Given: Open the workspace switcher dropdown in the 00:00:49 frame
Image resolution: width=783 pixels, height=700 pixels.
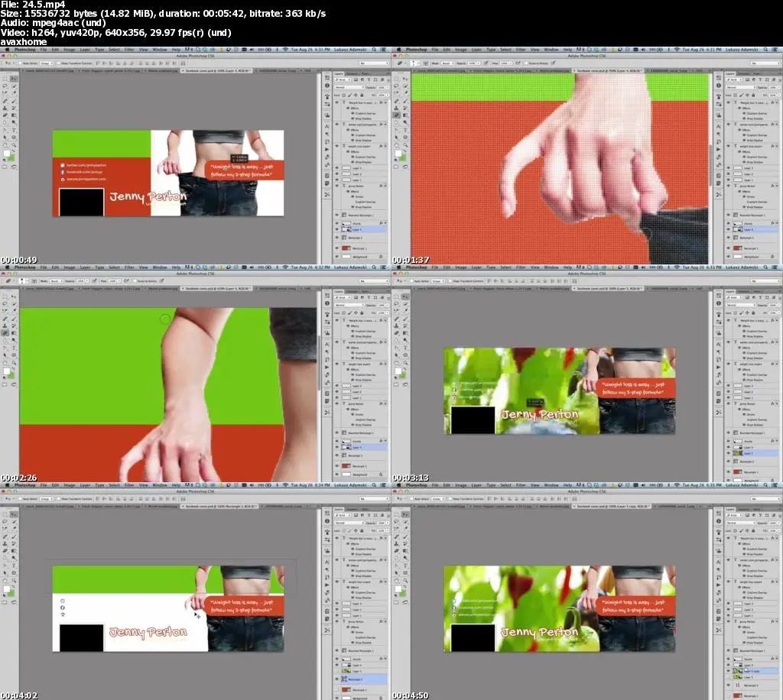Looking at the screenshot, I should [x=374, y=63].
